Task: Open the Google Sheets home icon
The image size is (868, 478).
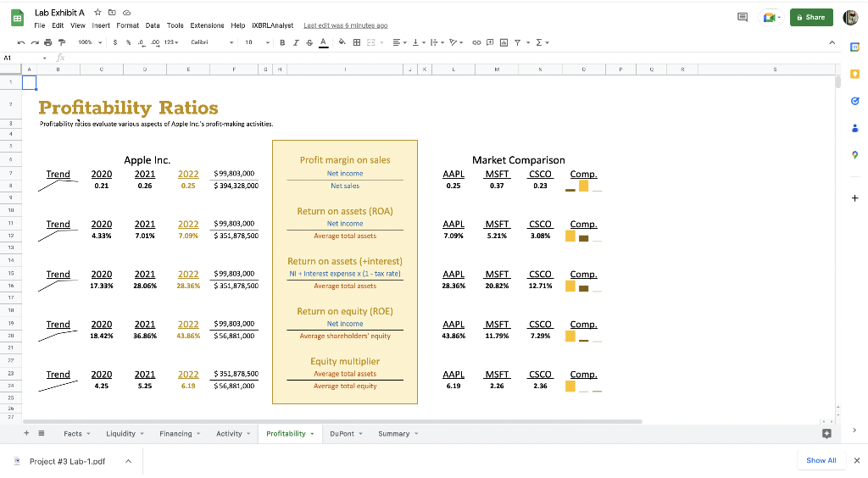Action: (x=17, y=18)
